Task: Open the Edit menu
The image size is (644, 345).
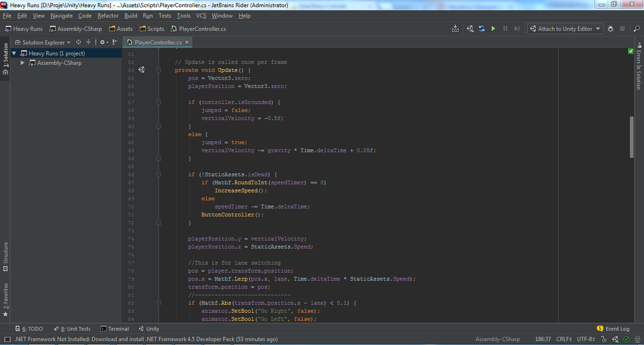Action: pyautogui.click(x=22, y=16)
